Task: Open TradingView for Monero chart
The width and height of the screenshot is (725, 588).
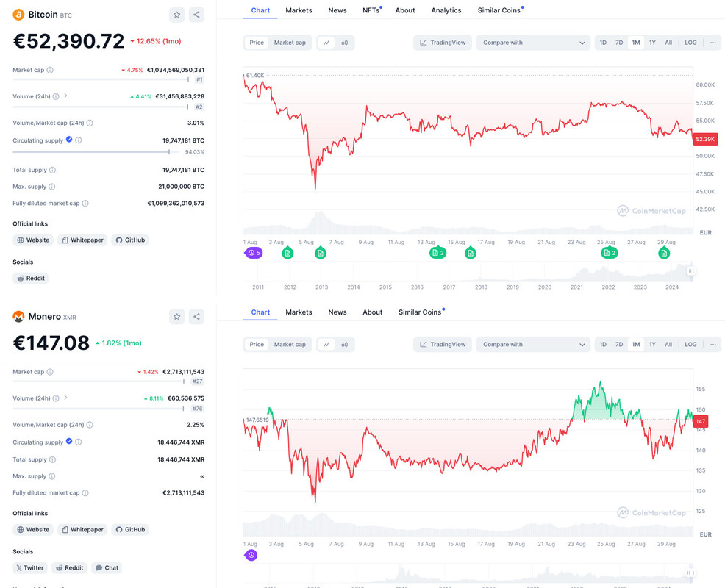Action: pyautogui.click(x=443, y=345)
